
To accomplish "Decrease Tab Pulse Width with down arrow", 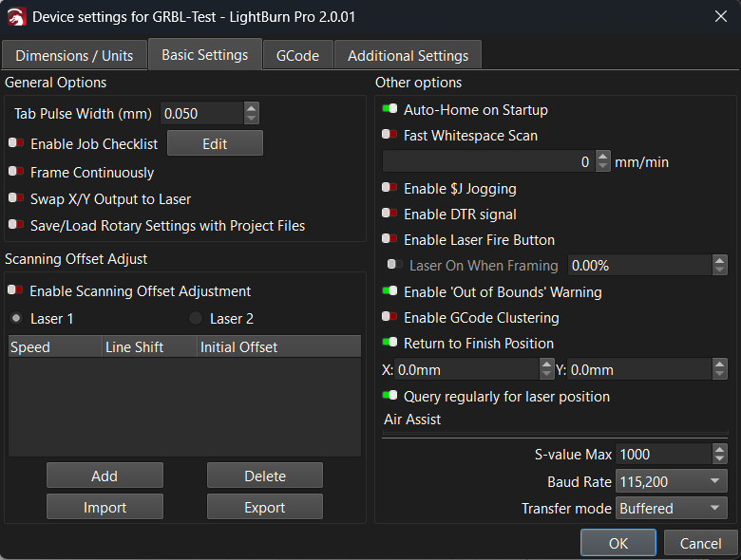I will pos(252,119).
